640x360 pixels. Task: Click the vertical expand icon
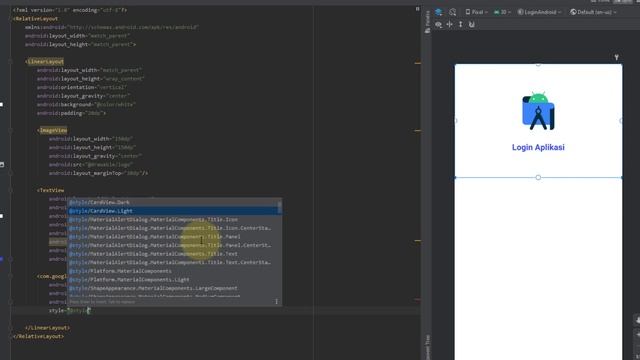tap(460, 24)
